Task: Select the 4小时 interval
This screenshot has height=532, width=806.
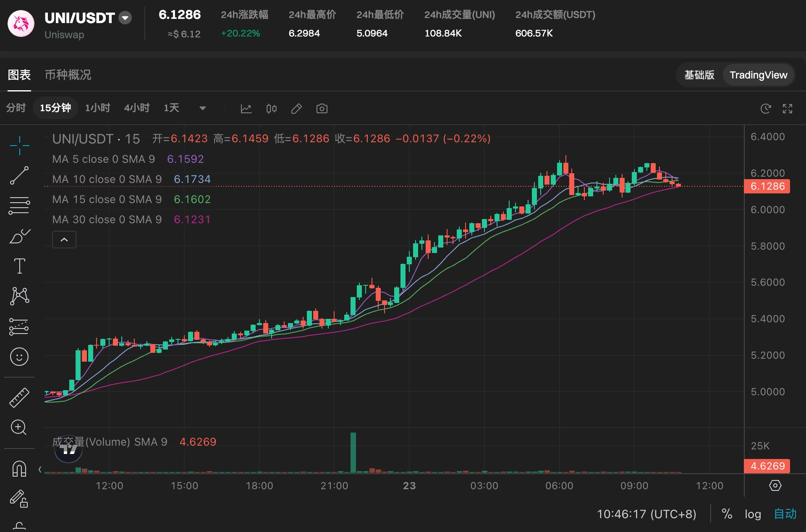Action: point(137,108)
